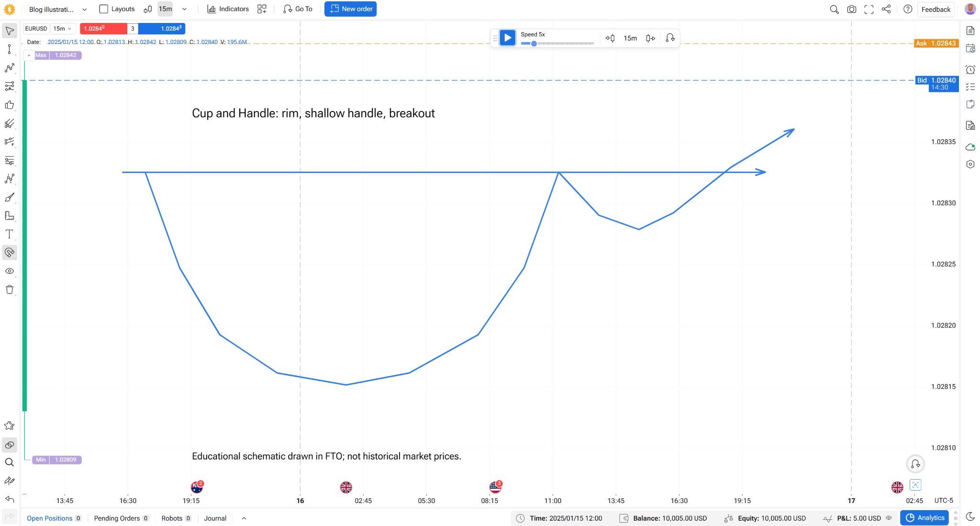Toggle objects visibility eye icon
The height and width of the screenshot is (526, 980).
pyautogui.click(x=10, y=271)
